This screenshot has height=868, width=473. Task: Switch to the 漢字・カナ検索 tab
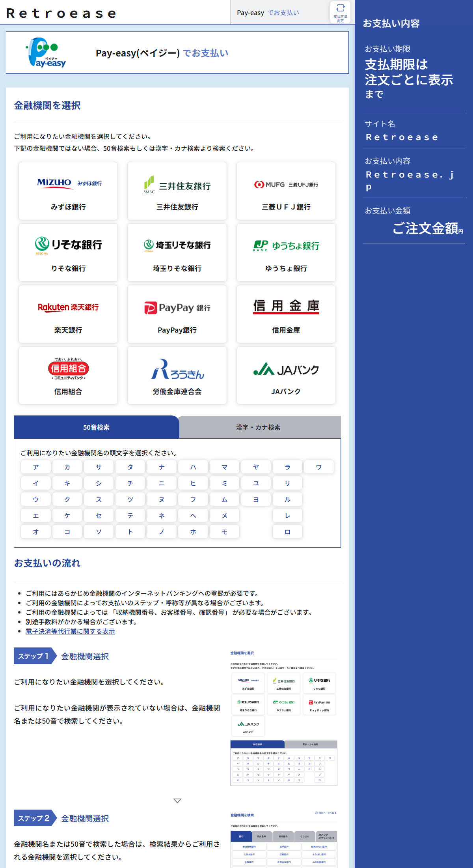click(259, 427)
